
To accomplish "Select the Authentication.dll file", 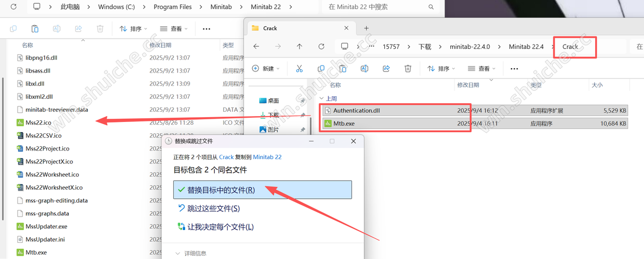I will (x=475, y=110).
